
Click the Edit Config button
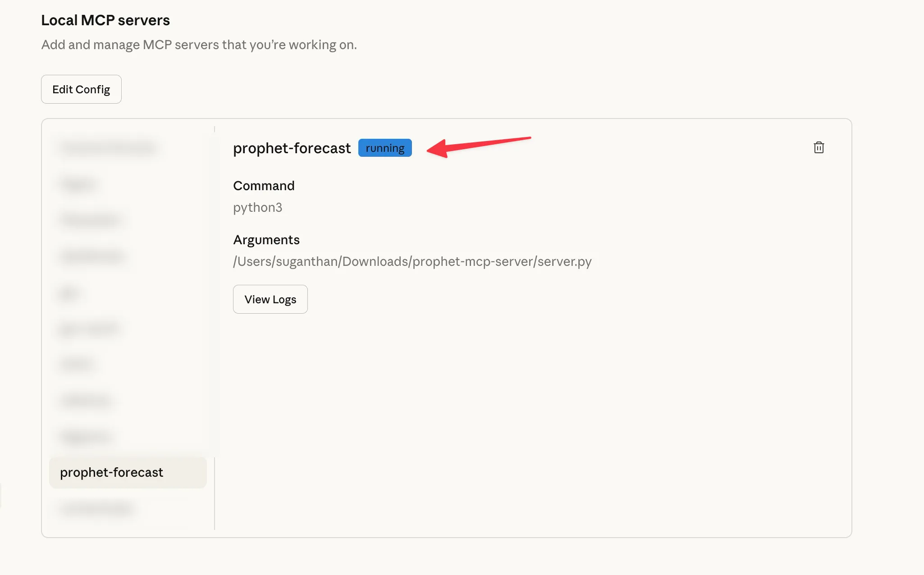tap(81, 89)
